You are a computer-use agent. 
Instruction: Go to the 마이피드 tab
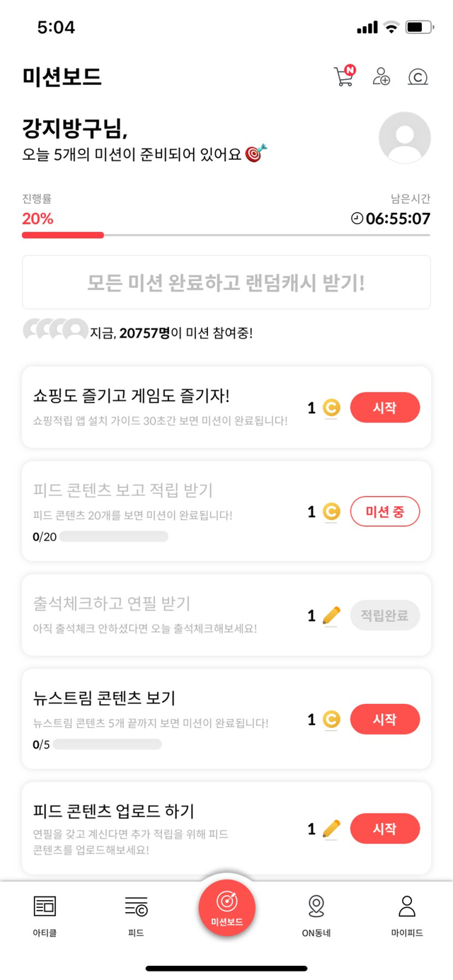[x=407, y=913]
